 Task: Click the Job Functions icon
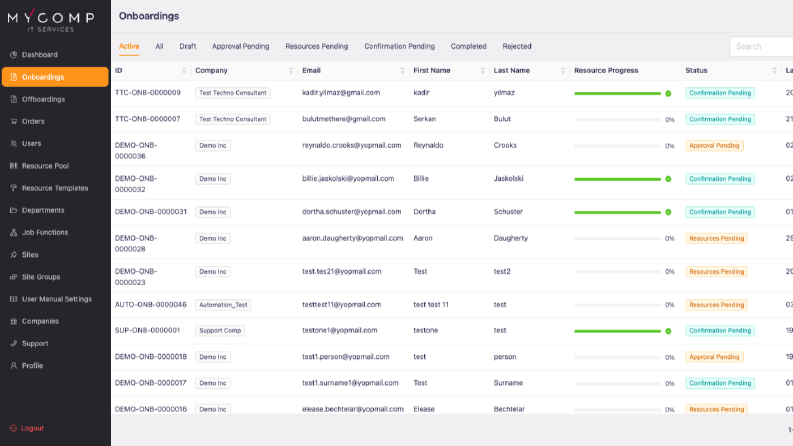coord(14,233)
